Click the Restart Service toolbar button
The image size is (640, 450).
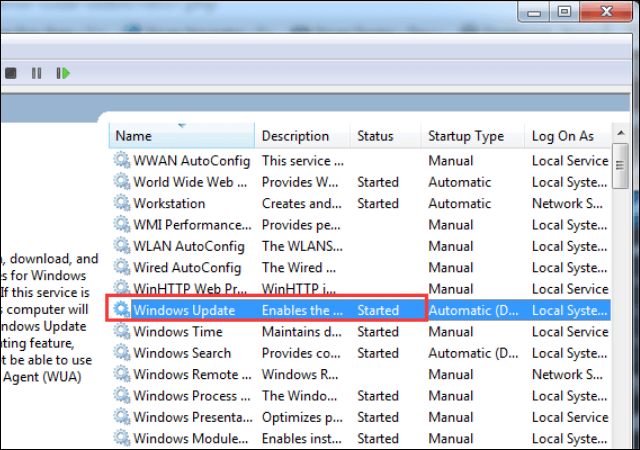pyautogui.click(x=63, y=74)
